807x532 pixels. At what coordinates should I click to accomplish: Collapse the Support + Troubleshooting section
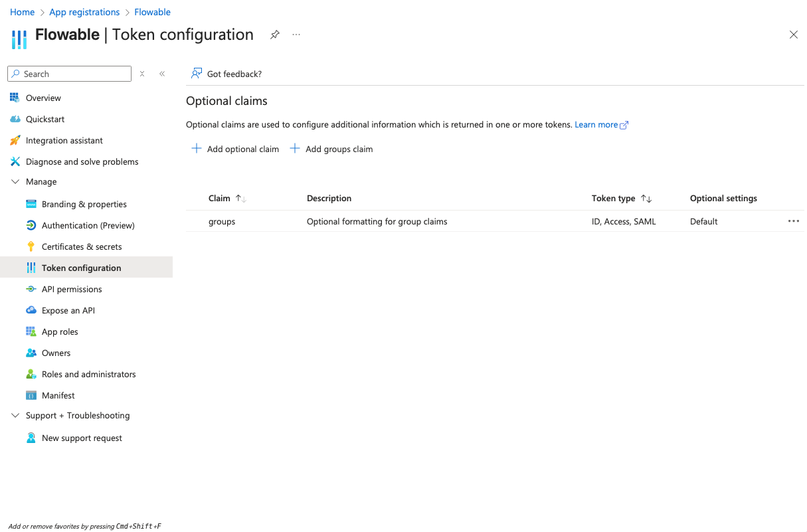tap(16, 415)
